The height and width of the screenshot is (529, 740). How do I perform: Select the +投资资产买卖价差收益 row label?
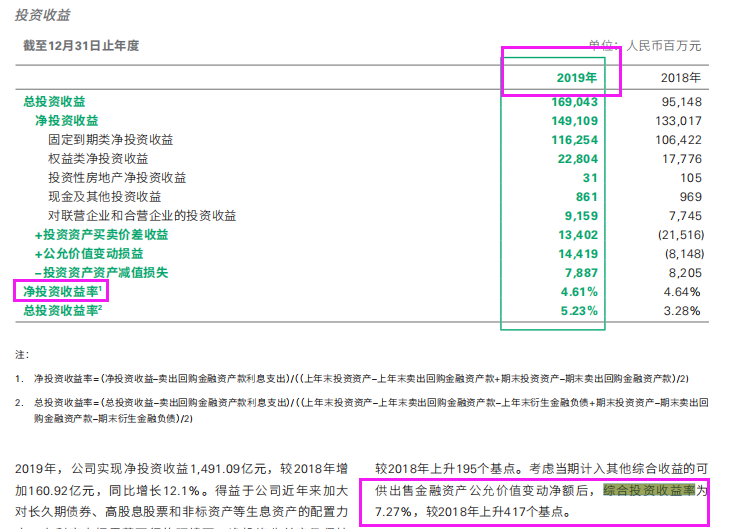[101, 234]
